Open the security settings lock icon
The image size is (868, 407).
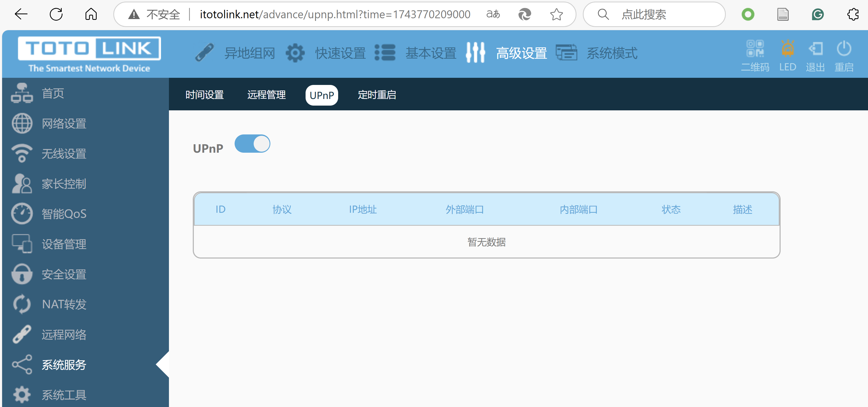coord(22,274)
